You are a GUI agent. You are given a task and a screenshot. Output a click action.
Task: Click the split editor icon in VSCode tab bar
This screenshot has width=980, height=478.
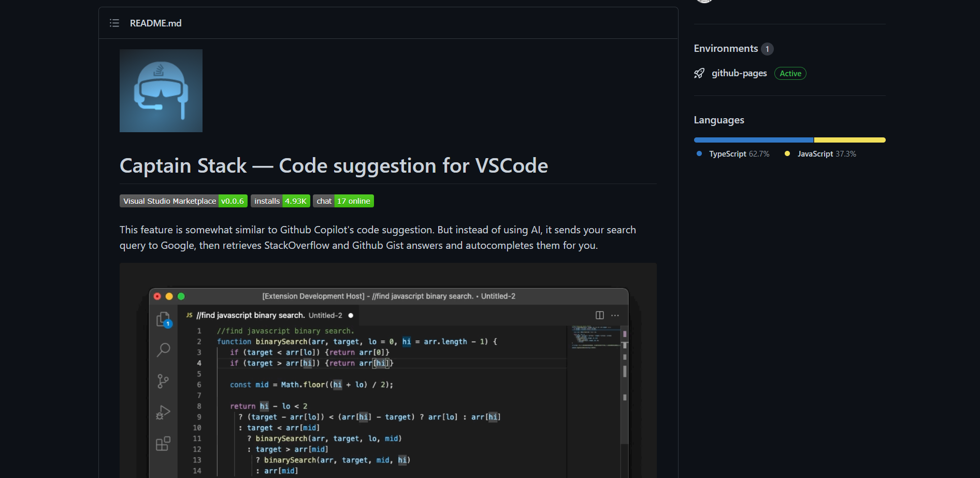tap(600, 315)
